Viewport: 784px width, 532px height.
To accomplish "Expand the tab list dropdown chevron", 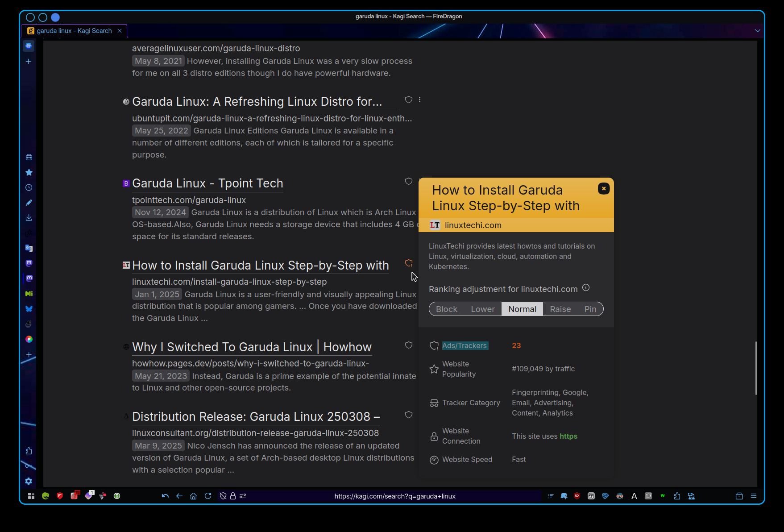I will (x=757, y=31).
